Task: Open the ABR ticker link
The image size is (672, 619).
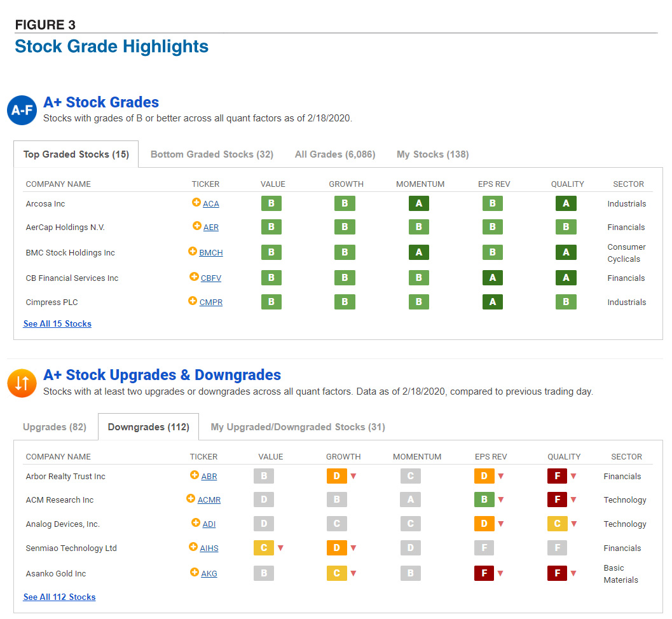Action: click(209, 477)
